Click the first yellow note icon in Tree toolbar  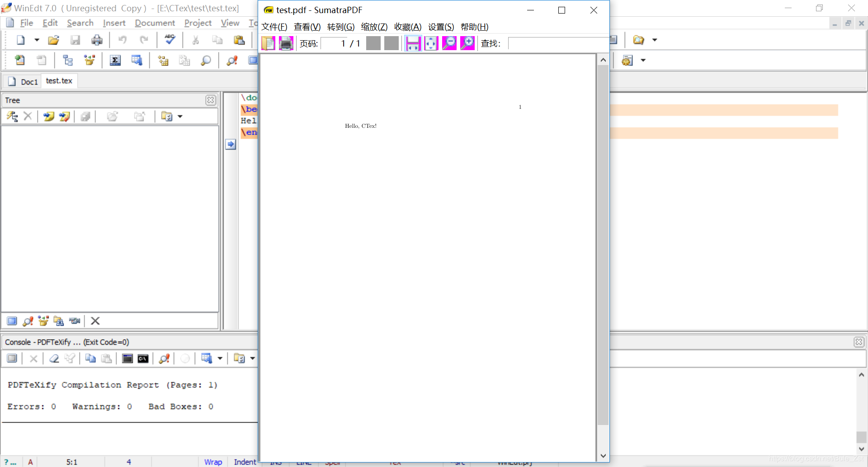tap(48, 117)
